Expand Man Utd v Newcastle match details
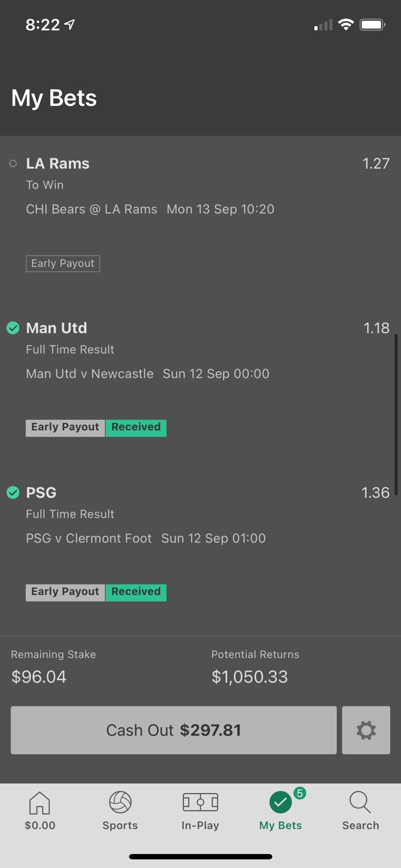This screenshot has width=401, height=868. pyautogui.click(x=148, y=374)
